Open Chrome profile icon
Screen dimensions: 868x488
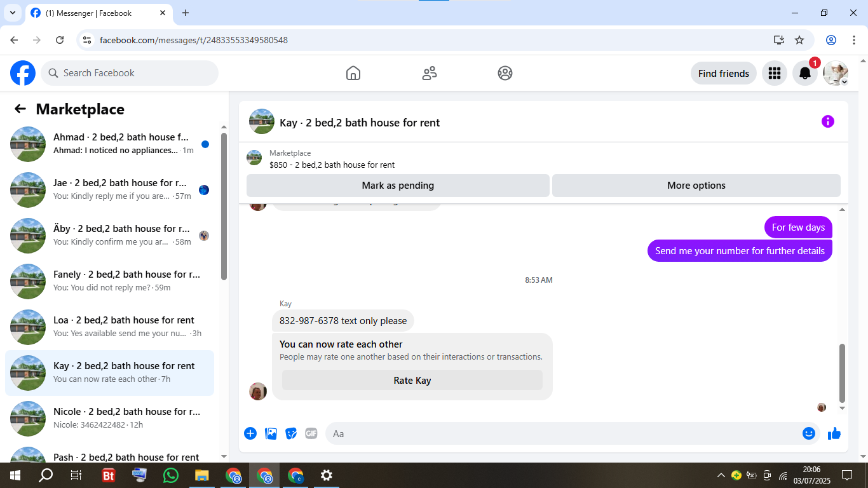pyautogui.click(x=831, y=40)
